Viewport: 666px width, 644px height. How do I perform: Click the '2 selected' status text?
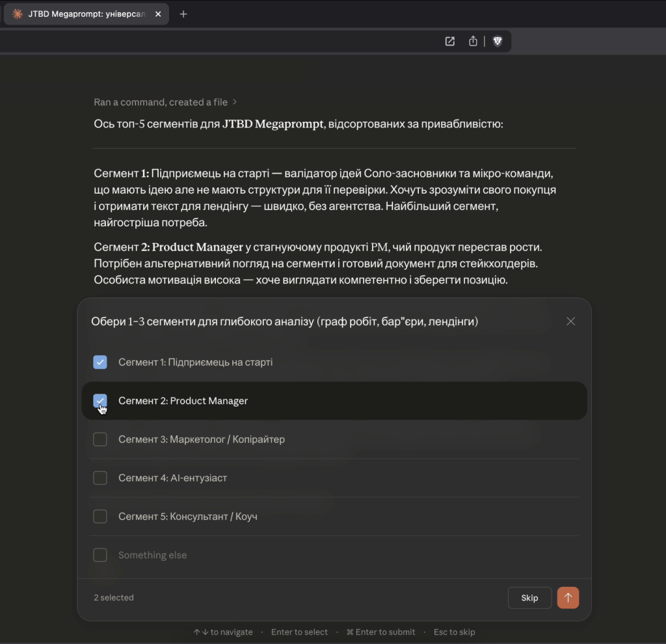[x=114, y=597]
